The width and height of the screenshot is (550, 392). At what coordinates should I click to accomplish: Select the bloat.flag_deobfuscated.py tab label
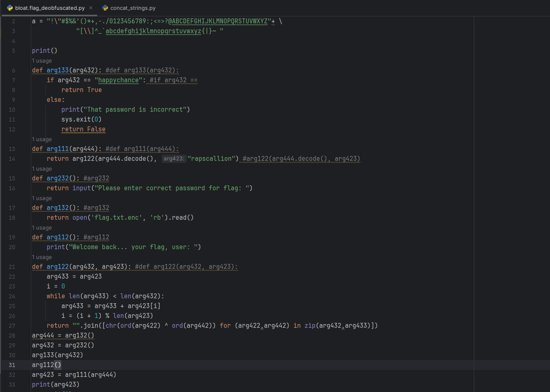(x=50, y=8)
